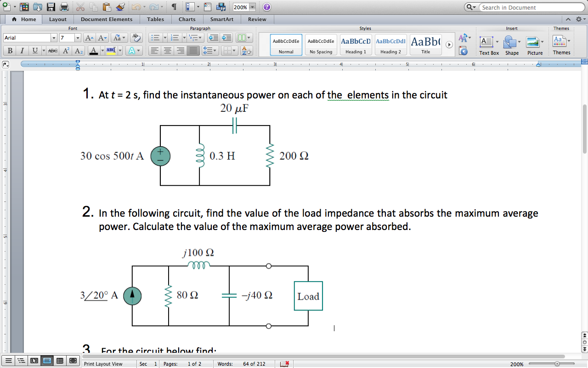Click the zoom slider in the status bar
The width and height of the screenshot is (588, 368).
(558, 364)
